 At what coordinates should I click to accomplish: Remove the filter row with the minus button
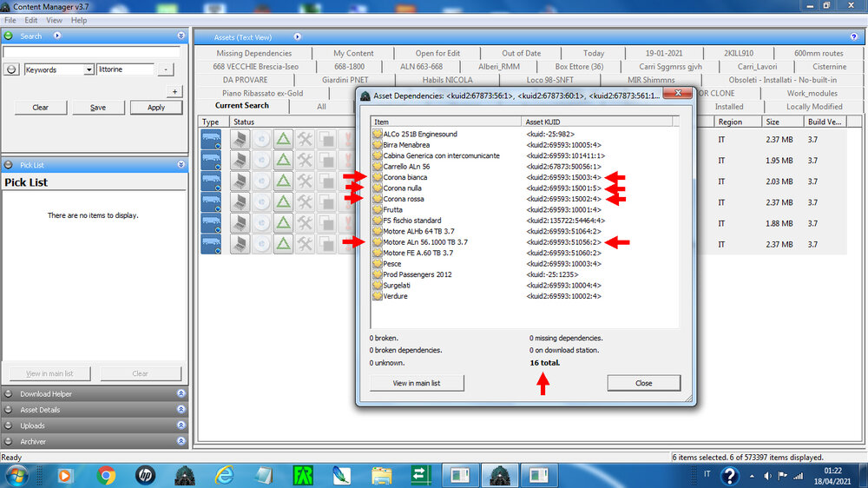[165, 69]
